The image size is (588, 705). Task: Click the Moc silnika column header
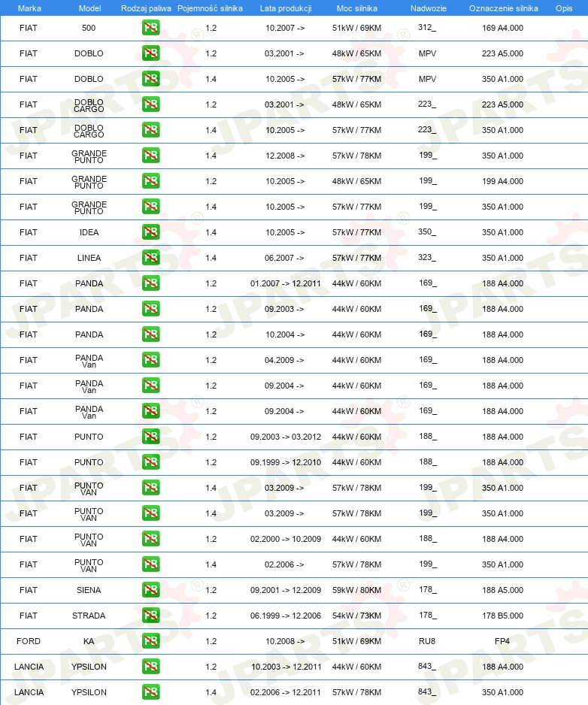click(356, 8)
